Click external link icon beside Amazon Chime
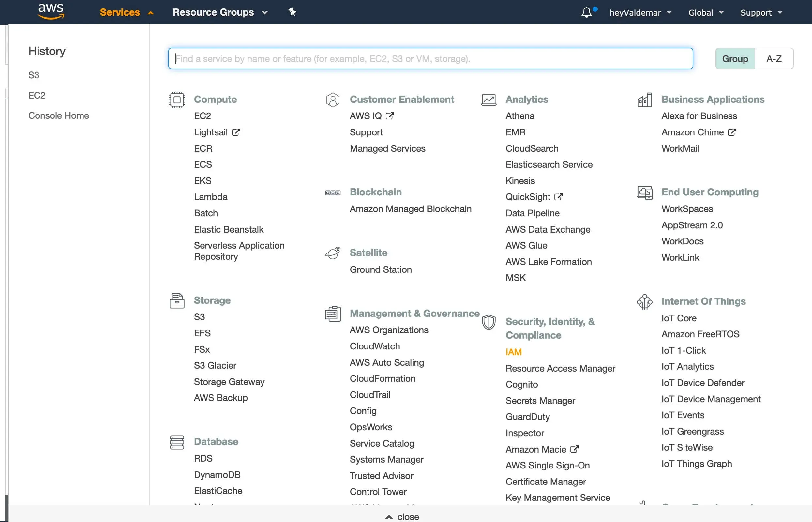812x522 pixels. click(x=732, y=132)
